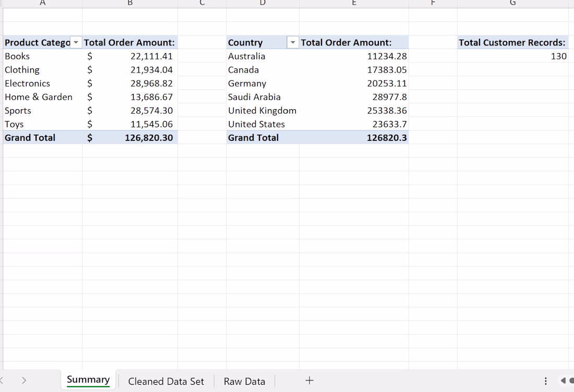574x392 pixels.
Task: Click the Electronics category cell
Action: coord(42,83)
